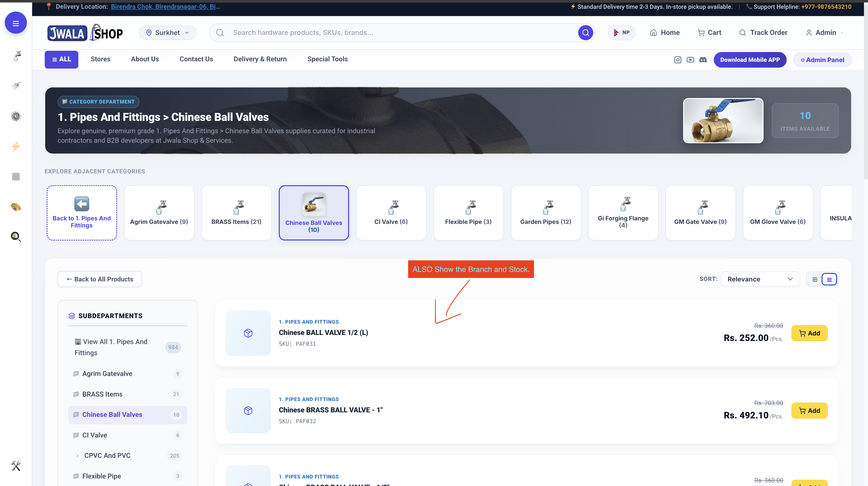Image resolution: width=868 pixels, height=486 pixels.
Task: Open the brass ball valve banner thumbnail
Action: pyautogui.click(x=723, y=121)
